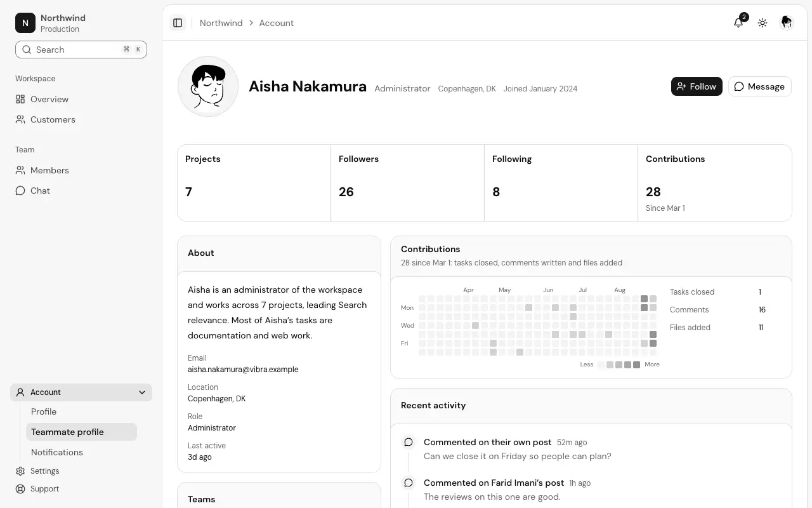Click the Projects stat card
The width and height of the screenshot is (812, 508).
coord(254,183)
